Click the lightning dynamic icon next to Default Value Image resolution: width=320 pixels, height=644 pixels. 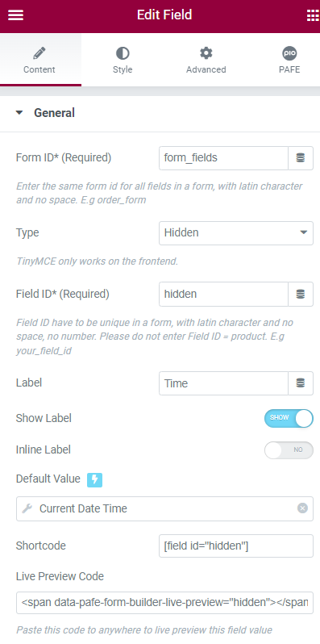[x=94, y=479]
